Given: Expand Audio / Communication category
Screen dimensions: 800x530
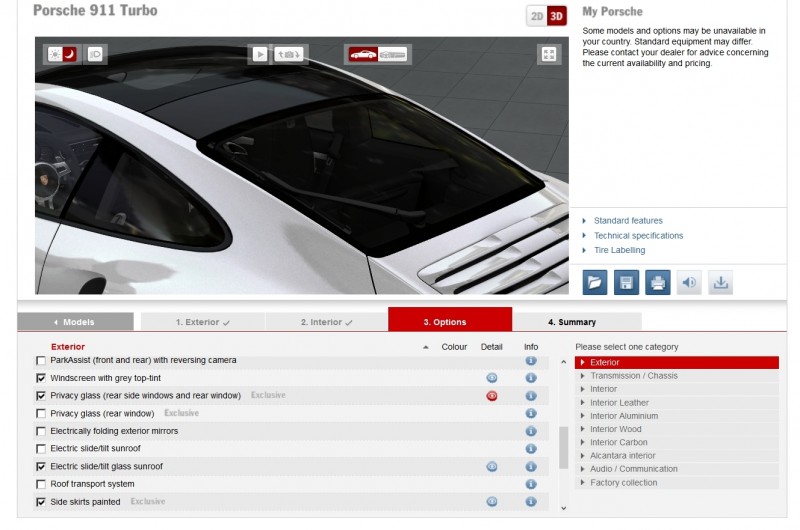Looking at the screenshot, I should (677, 469).
